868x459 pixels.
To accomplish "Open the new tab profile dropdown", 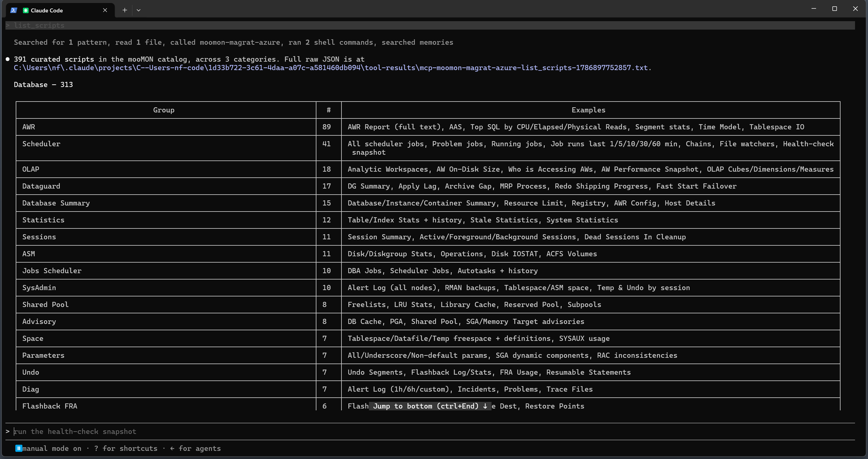I will point(139,10).
